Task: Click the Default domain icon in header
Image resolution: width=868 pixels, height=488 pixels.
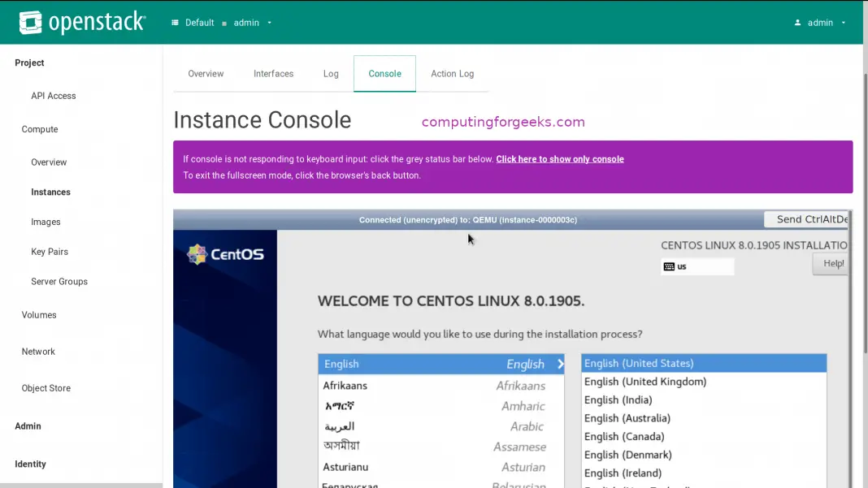Action: (x=175, y=23)
